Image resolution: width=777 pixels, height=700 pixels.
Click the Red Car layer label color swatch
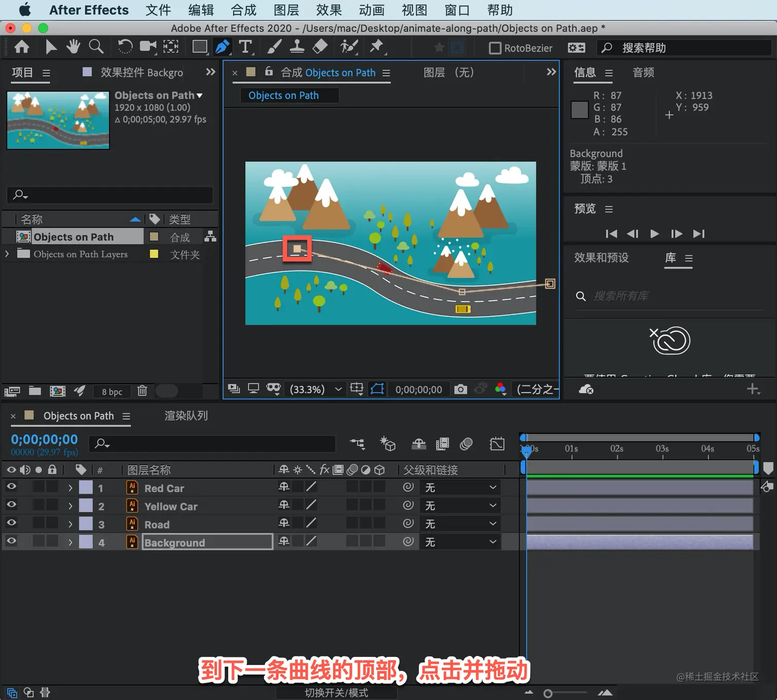point(86,487)
